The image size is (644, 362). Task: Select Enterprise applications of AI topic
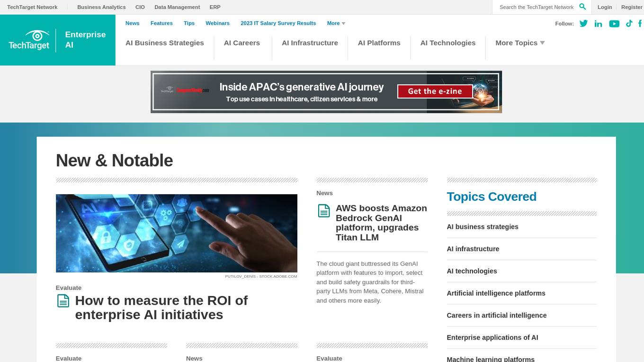[x=492, y=337]
